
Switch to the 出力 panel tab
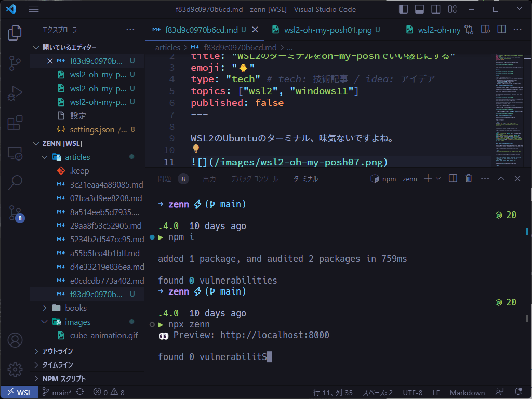[x=209, y=179]
